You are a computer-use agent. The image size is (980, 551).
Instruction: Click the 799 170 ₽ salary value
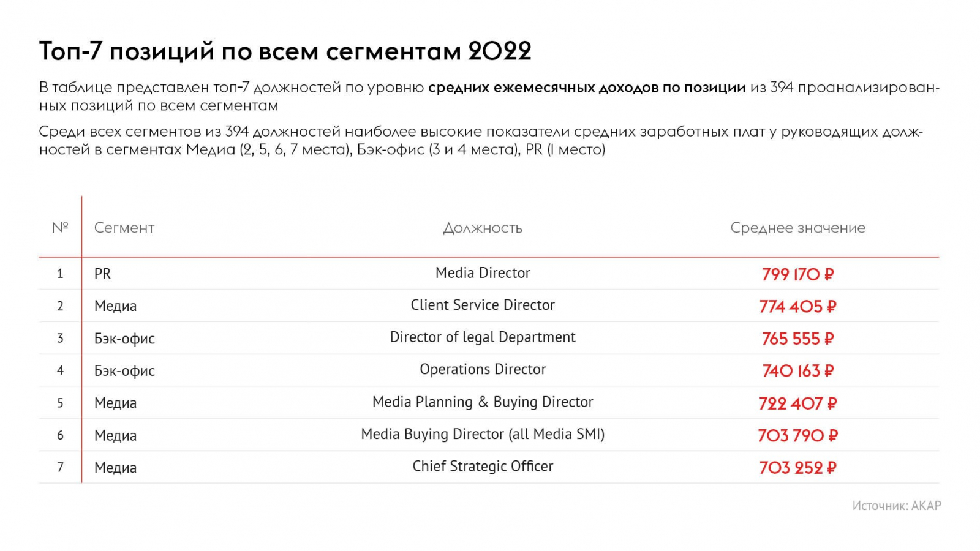tap(797, 274)
